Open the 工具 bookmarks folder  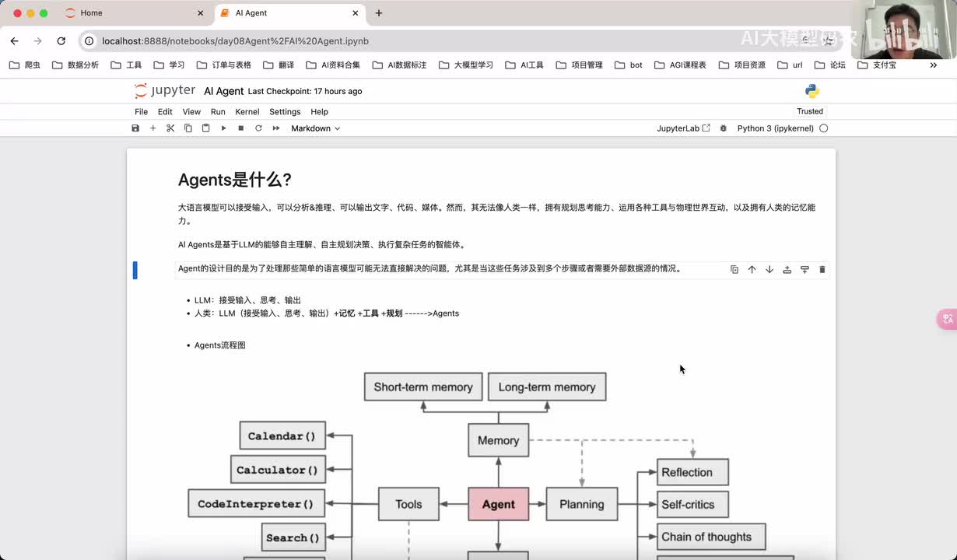tap(126, 65)
